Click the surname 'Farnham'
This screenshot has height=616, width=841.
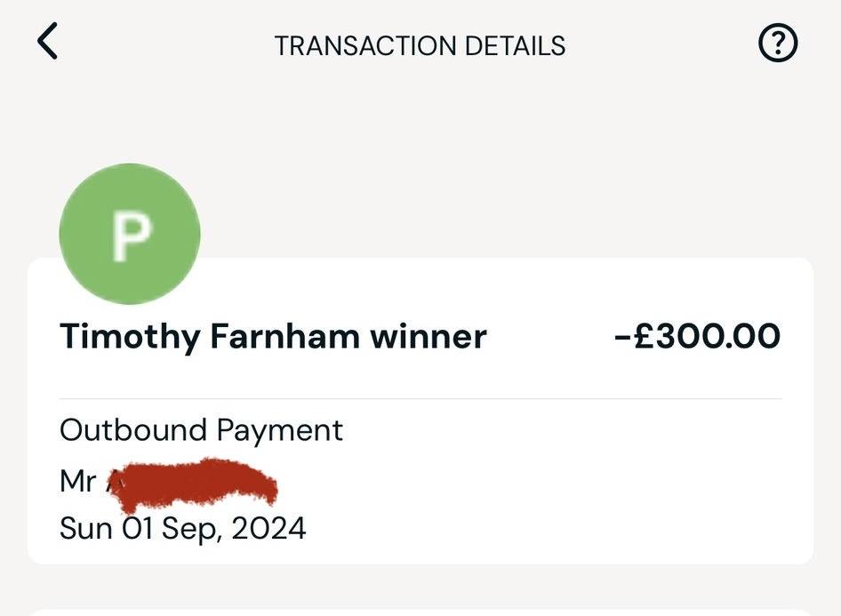[x=284, y=336]
